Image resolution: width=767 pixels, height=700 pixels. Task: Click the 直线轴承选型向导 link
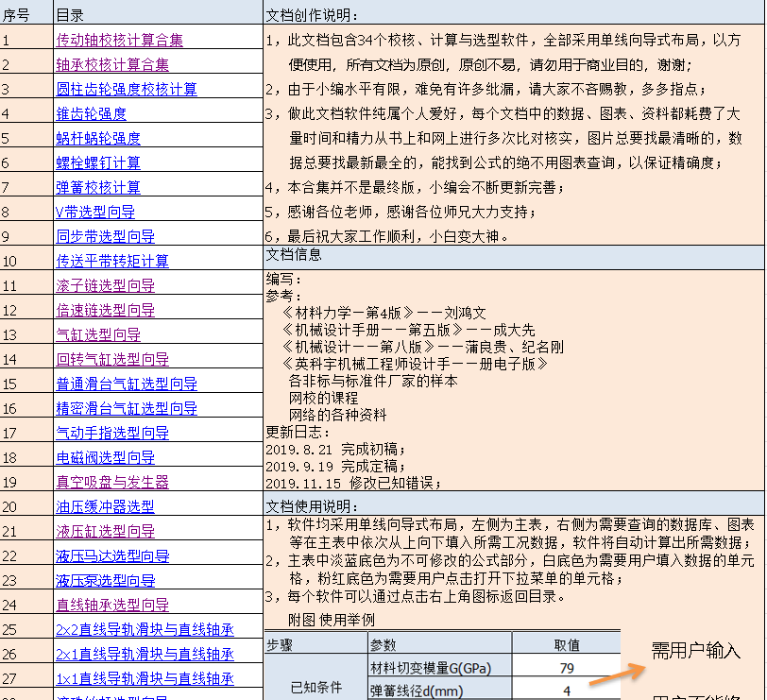(x=112, y=605)
